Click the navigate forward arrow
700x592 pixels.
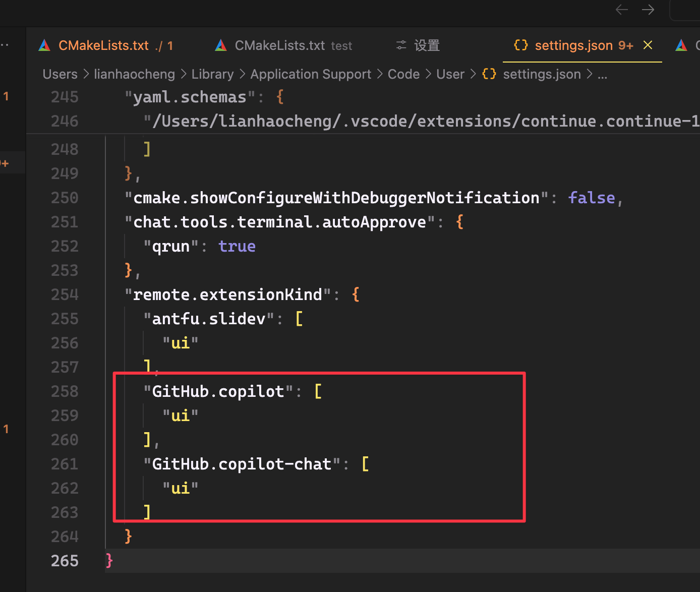(648, 10)
